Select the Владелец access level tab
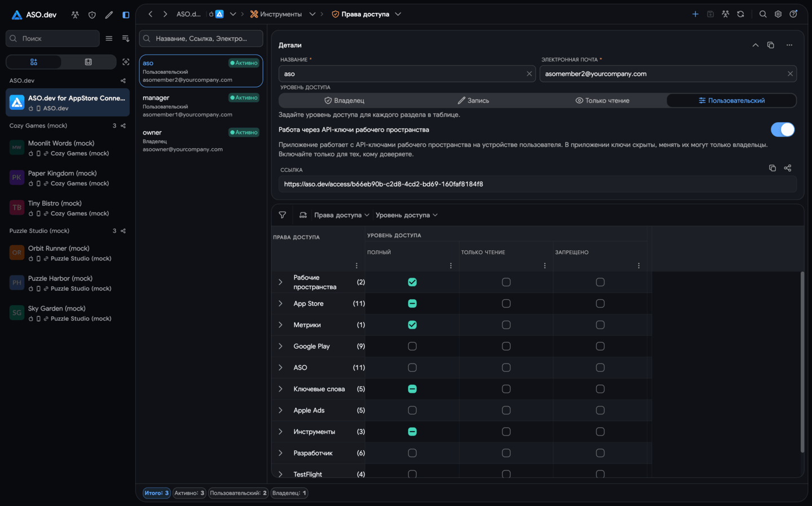This screenshot has width=812, height=506. pyautogui.click(x=344, y=100)
